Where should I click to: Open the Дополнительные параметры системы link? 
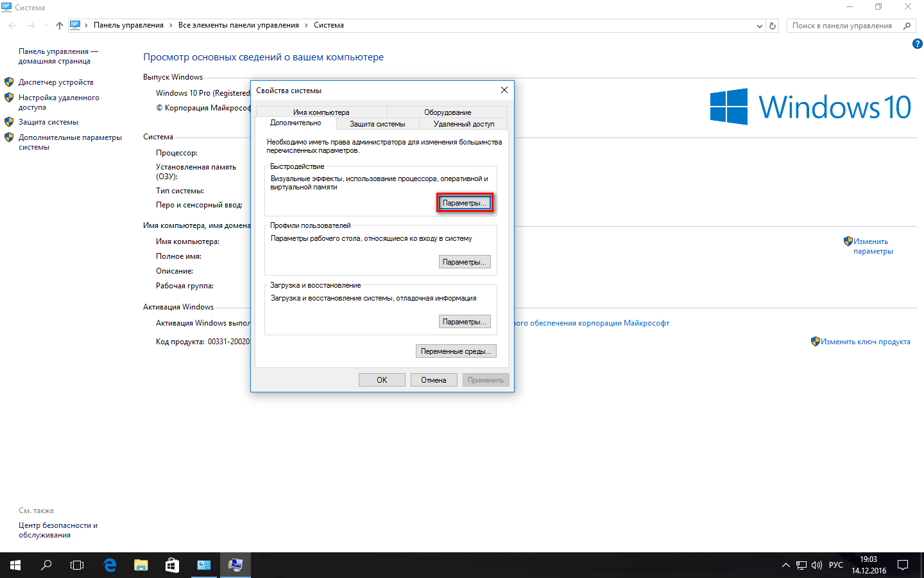pos(70,142)
